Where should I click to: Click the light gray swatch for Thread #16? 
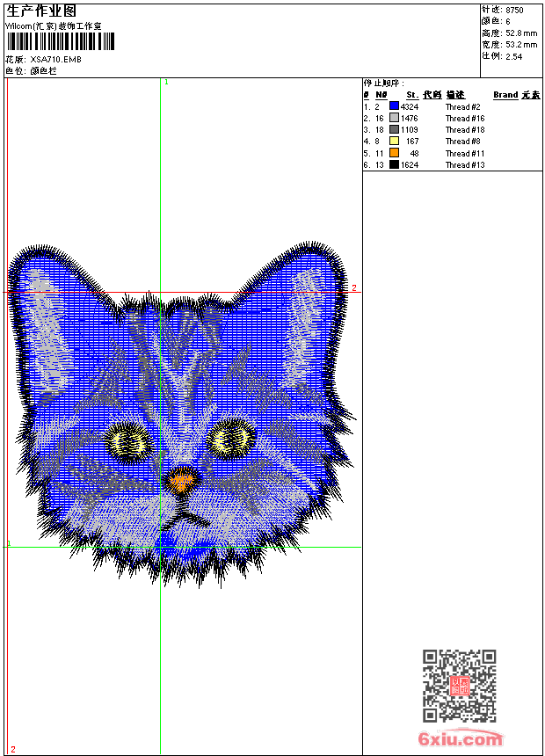coord(394,118)
